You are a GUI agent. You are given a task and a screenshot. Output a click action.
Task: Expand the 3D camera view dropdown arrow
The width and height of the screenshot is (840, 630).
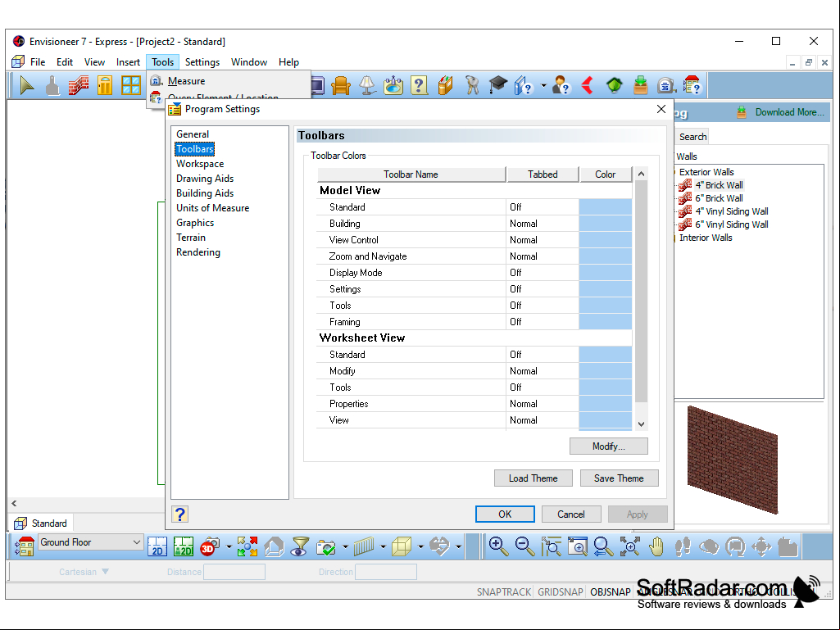click(229, 547)
